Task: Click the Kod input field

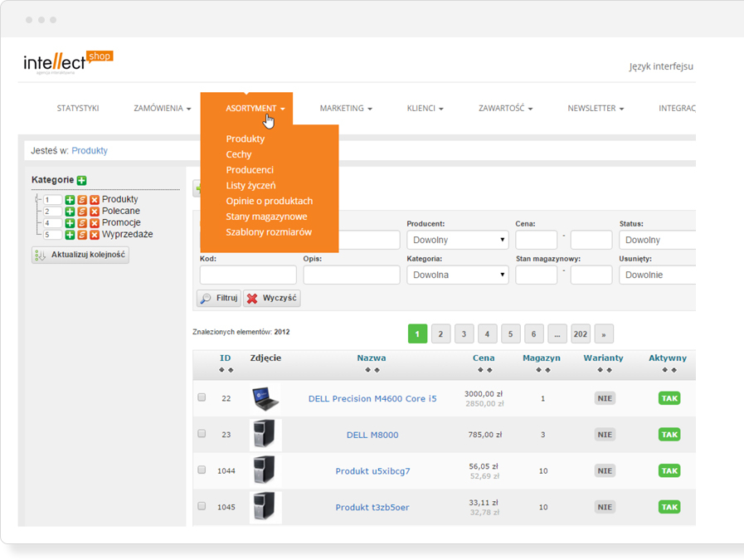Action: [248, 275]
